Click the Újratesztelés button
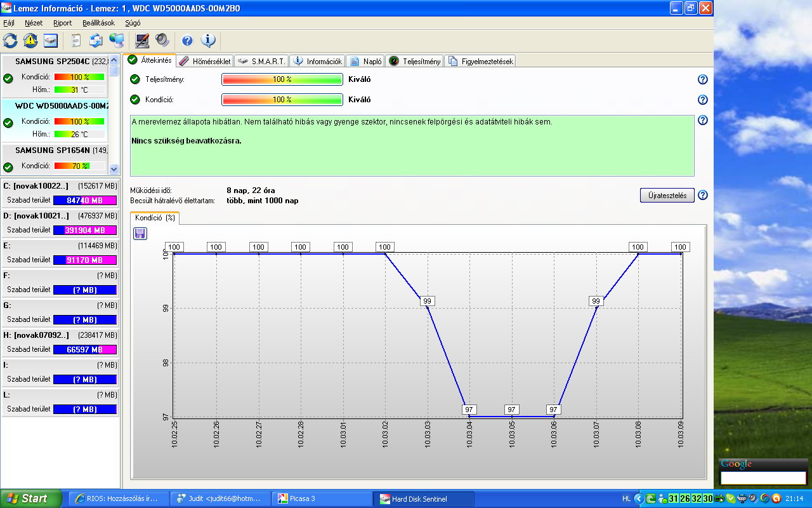The width and height of the screenshot is (812, 508). pos(667,196)
